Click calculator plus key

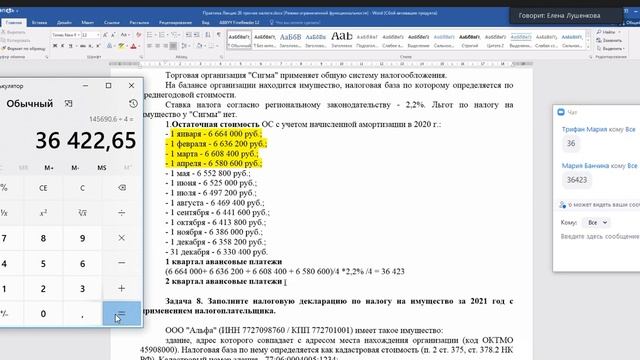[x=122, y=289]
